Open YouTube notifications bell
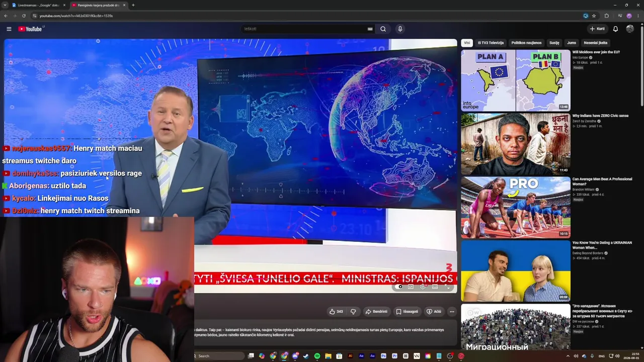This screenshot has width=644, height=362. tap(615, 29)
